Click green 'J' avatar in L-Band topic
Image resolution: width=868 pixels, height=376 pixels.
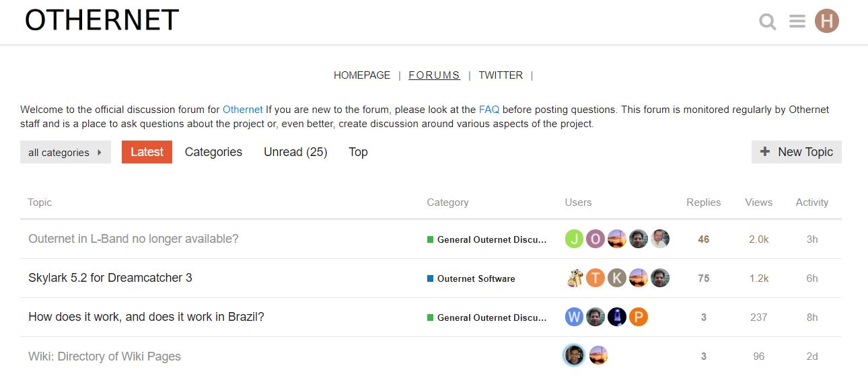574,239
